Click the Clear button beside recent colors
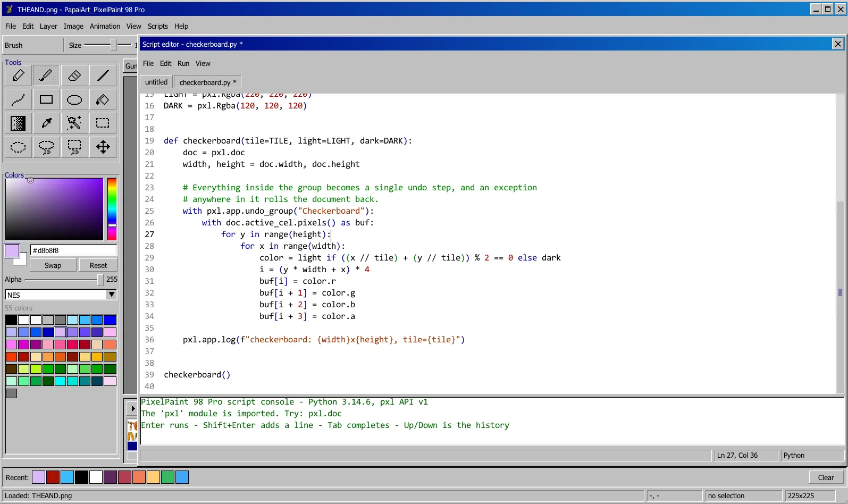Screen dimensions: 848x504 click(x=826, y=477)
